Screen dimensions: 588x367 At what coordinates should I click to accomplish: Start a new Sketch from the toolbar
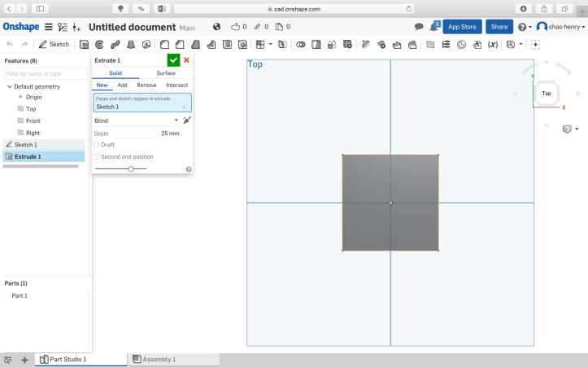tap(54, 44)
